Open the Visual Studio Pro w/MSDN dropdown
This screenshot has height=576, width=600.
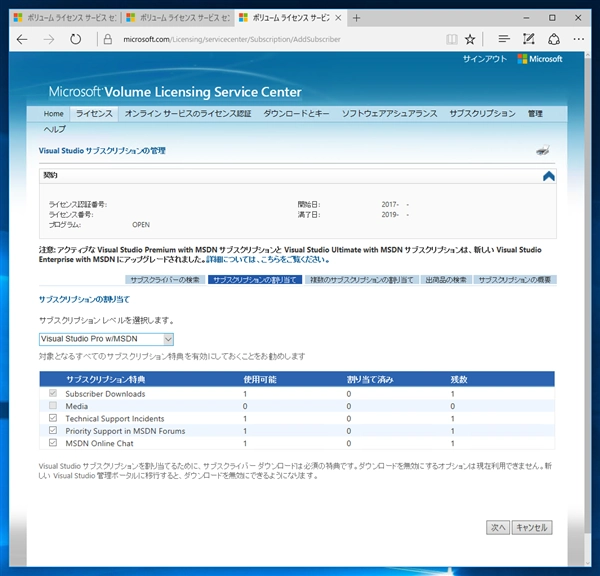click(x=106, y=339)
